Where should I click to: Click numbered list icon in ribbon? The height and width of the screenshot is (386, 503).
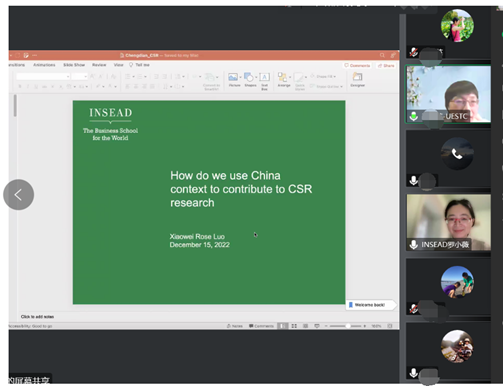click(x=140, y=77)
